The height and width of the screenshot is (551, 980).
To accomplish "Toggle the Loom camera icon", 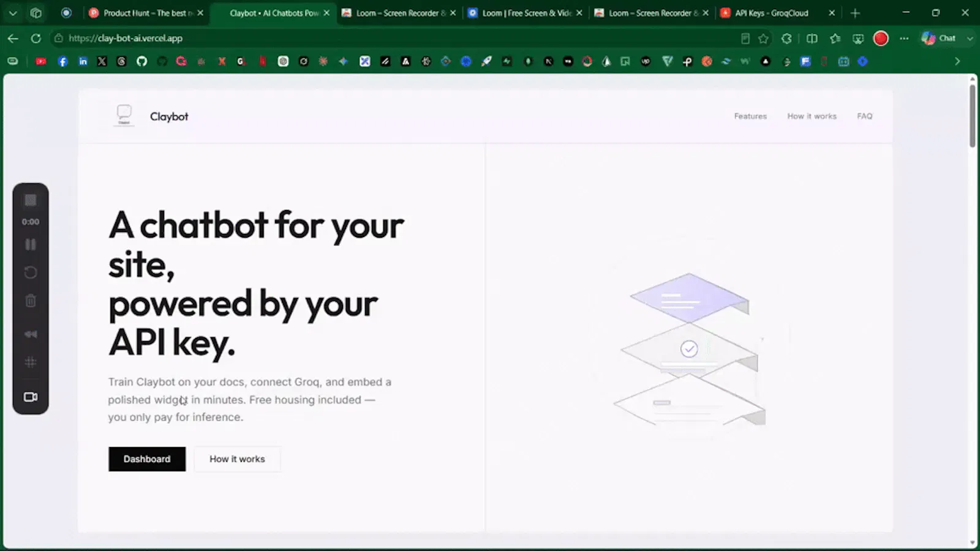I will pos(30,397).
